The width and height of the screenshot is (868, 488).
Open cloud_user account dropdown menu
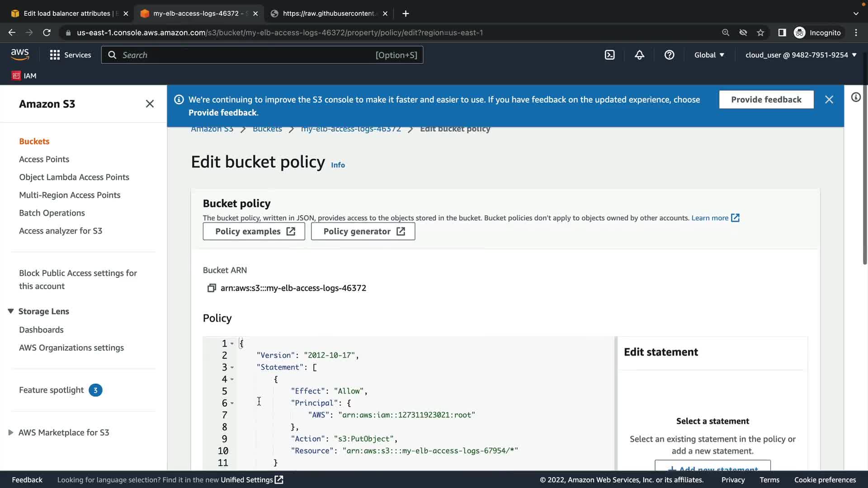(x=801, y=55)
